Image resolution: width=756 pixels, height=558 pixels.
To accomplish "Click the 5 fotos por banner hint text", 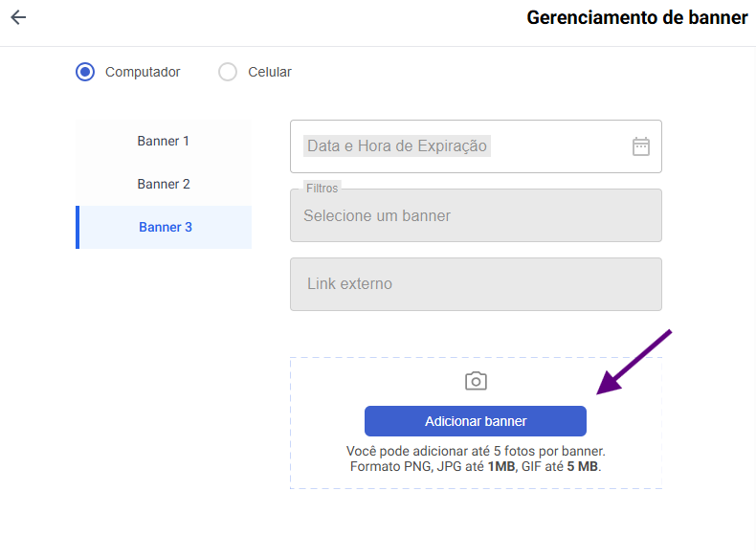I will (476, 450).
